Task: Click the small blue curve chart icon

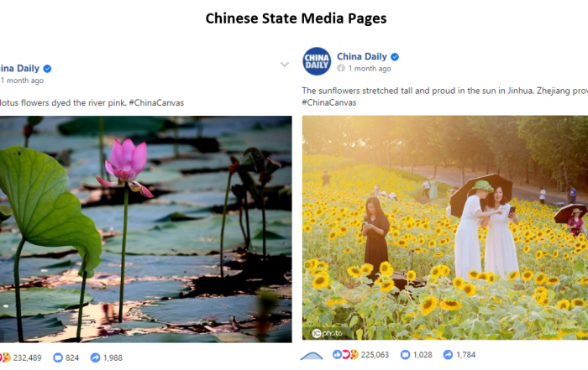Action: coord(312,356)
